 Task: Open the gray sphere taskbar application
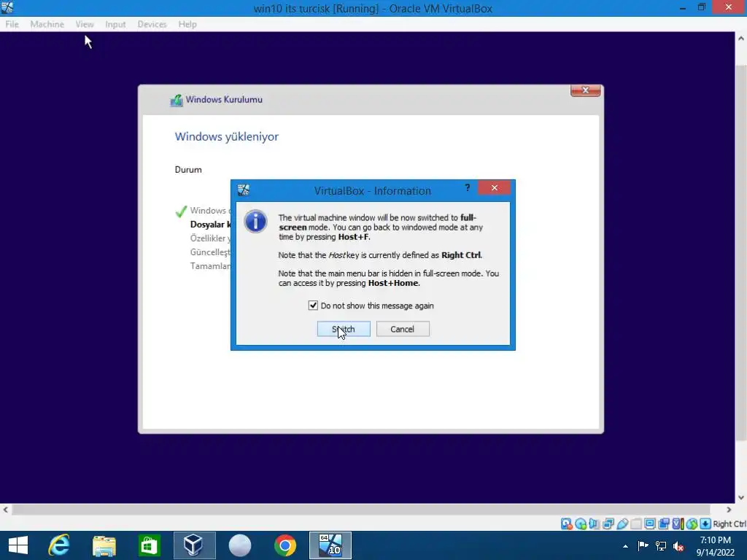pos(239,545)
